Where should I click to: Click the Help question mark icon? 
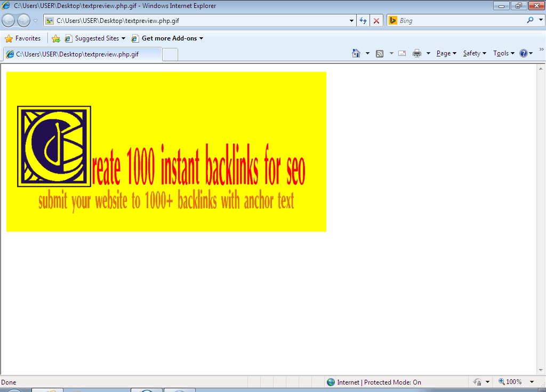pyautogui.click(x=524, y=53)
